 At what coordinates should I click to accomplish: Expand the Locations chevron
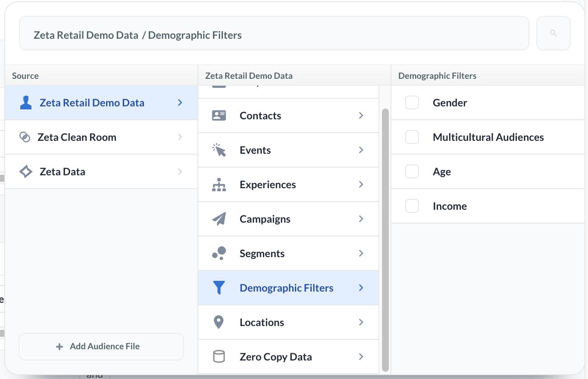[x=361, y=322]
